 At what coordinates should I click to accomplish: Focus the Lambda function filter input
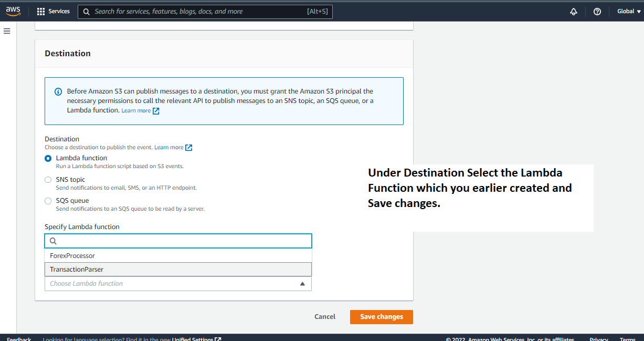pyautogui.click(x=178, y=241)
